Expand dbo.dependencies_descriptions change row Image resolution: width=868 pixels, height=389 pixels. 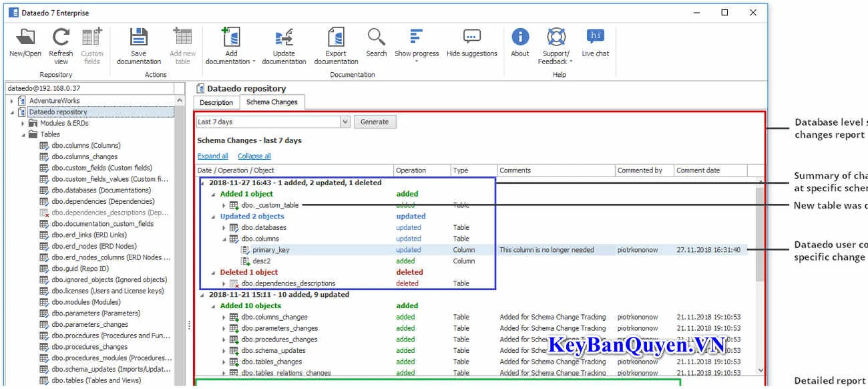pos(224,283)
